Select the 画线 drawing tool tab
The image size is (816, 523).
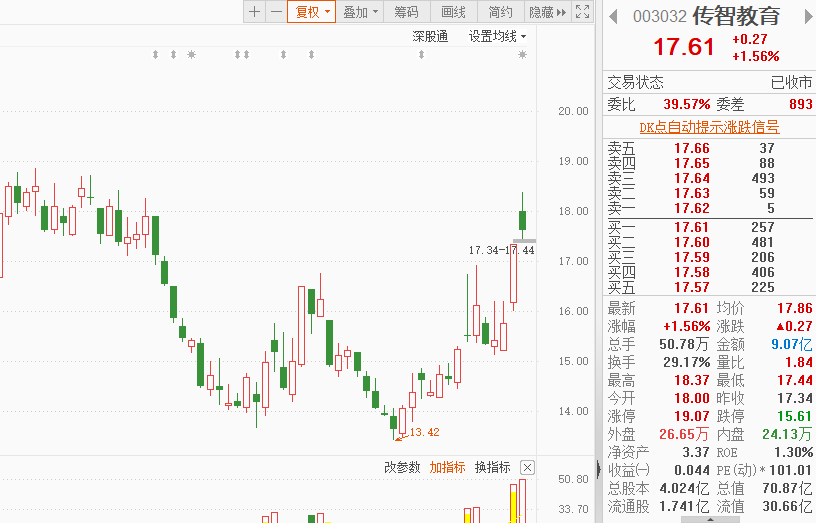click(x=453, y=11)
